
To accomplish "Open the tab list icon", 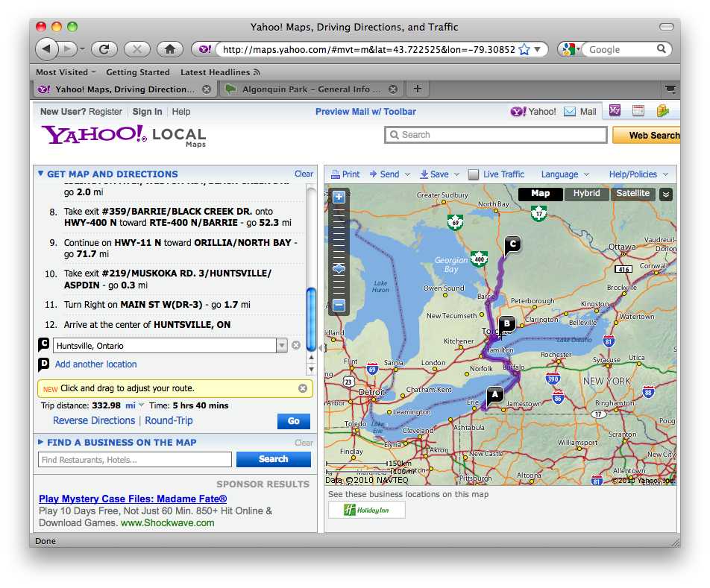I will 670,89.
